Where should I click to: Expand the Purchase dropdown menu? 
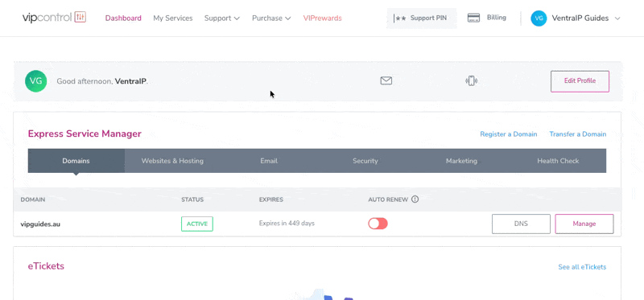pos(271,18)
